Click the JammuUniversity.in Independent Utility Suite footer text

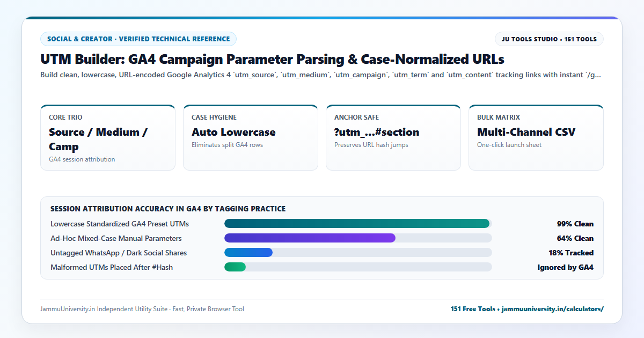pyautogui.click(x=142, y=309)
